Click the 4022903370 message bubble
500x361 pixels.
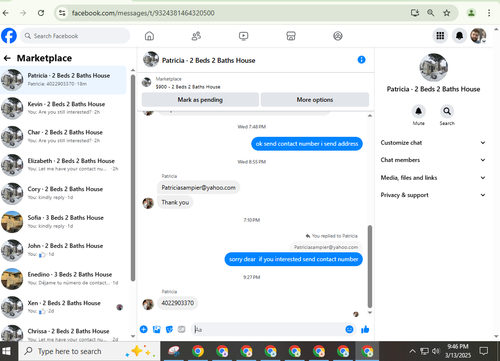[178, 303]
